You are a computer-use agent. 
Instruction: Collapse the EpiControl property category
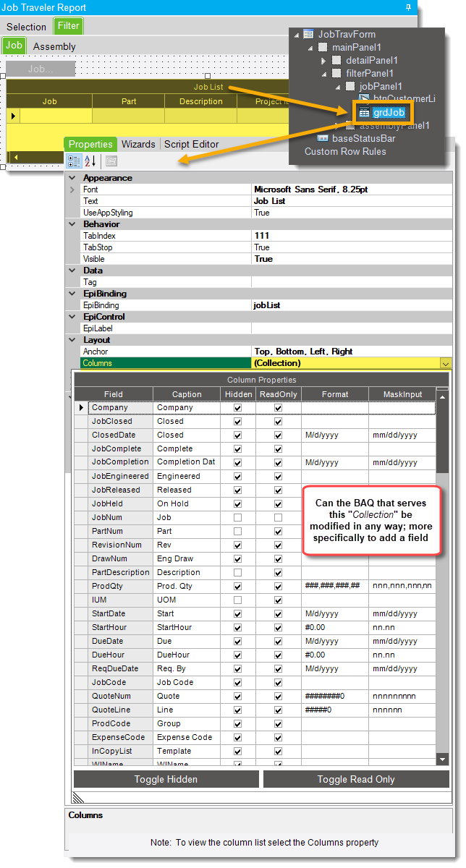point(72,317)
